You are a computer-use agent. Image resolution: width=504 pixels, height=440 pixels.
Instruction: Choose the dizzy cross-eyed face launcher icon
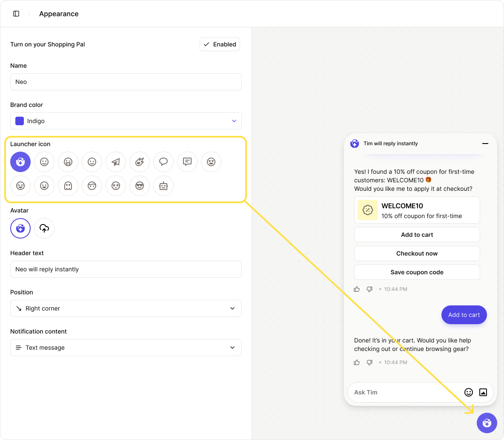116,186
